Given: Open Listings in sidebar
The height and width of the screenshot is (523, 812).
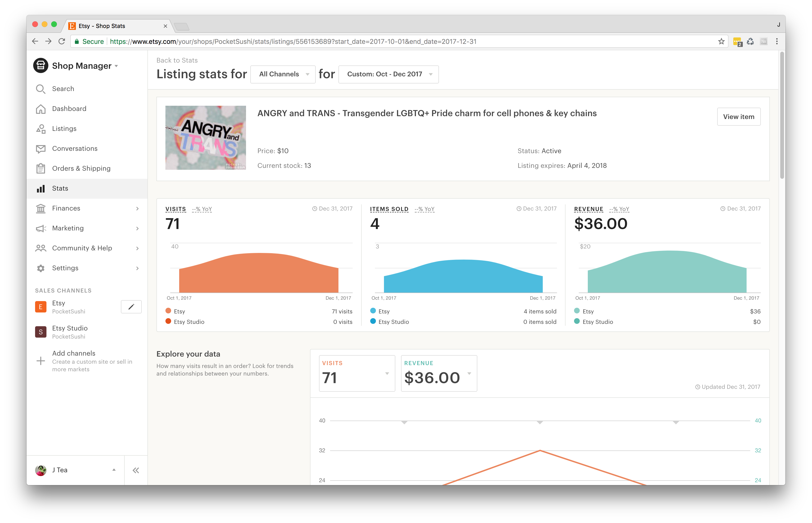Looking at the screenshot, I should coord(87,129).
